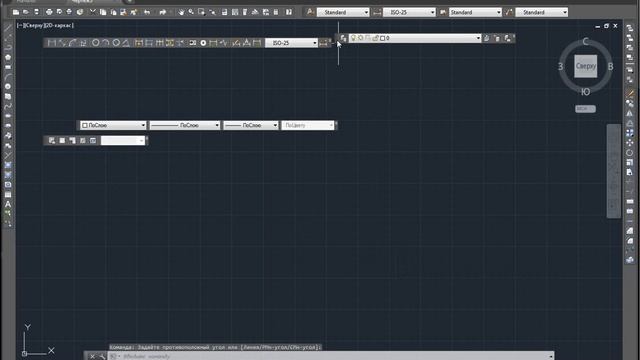Click the Layer Properties Manager icon
This screenshot has width=640, height=360.
click(x=343, y=38)
